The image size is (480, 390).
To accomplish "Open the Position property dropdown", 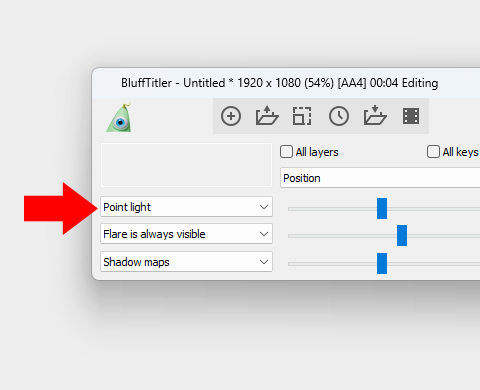I will (380, 178).
